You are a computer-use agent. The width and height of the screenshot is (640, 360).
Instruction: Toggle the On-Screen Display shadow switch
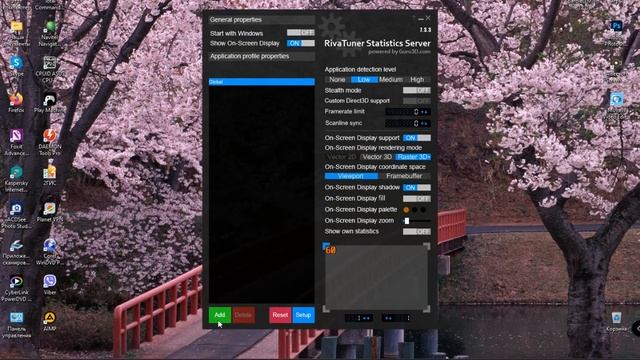tap(416, 187)
